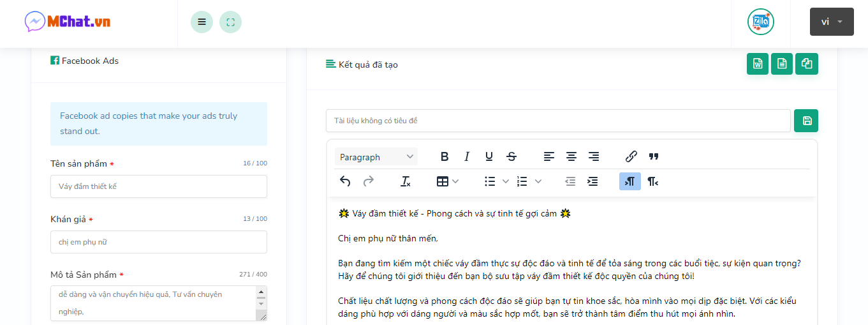Click the 'Chất liệu chất lượng' paragraph
The height and width of the screenshot is (325, 868).
(567, 307)
